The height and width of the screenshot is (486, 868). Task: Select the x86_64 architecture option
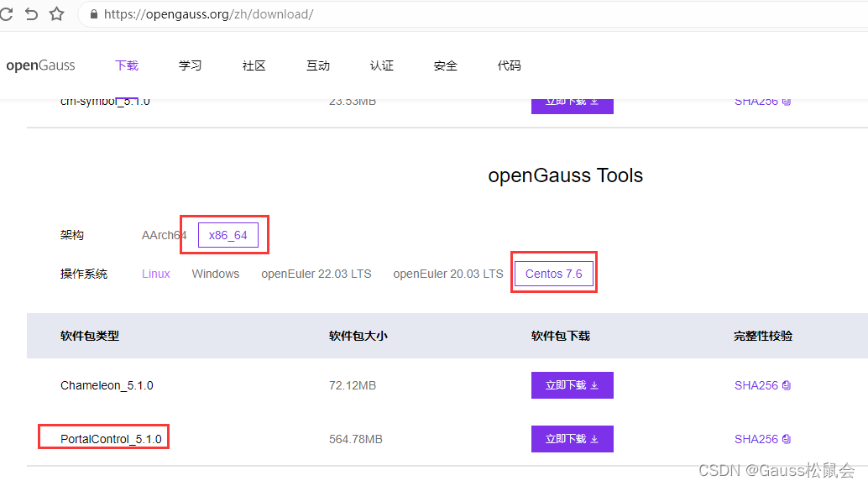click(228, 235)
